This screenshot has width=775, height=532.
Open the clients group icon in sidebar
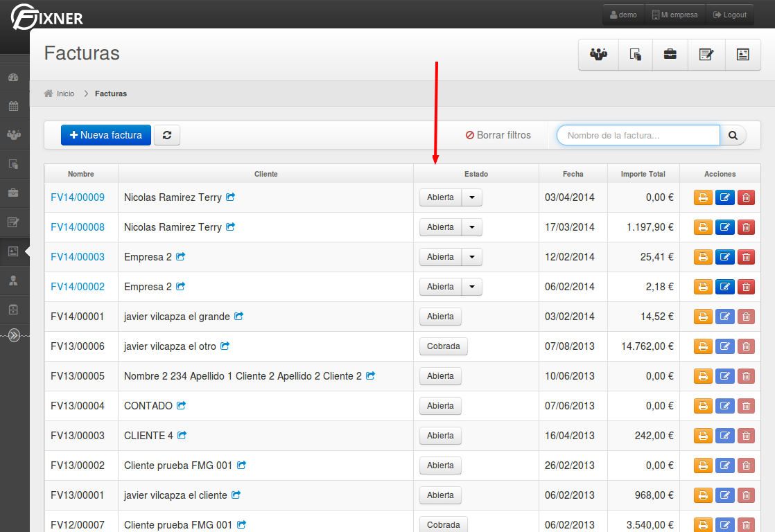(13, 134)
